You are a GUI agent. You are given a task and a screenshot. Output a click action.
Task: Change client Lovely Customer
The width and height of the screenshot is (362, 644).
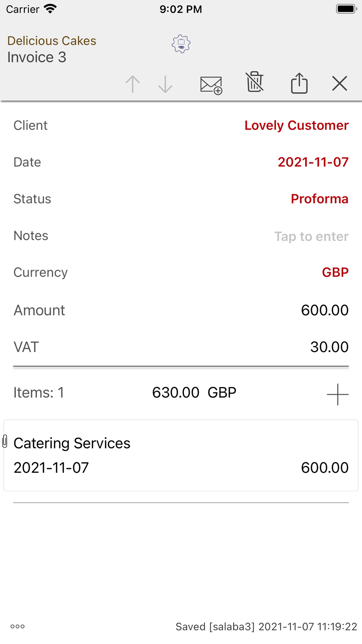[x=296, y=125]
